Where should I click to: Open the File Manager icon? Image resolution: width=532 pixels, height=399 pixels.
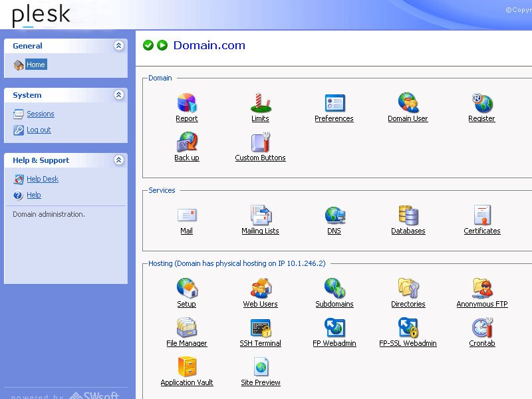pyautogui.click(x=187, y=327)
